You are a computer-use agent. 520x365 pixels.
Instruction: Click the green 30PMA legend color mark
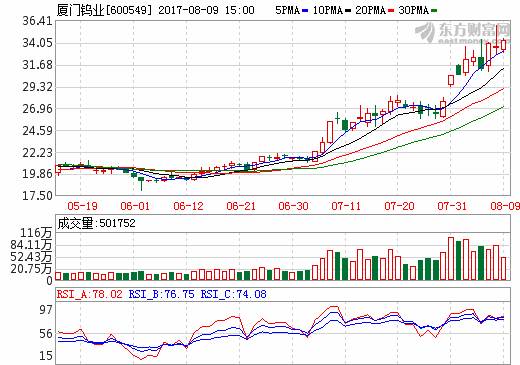434,11
